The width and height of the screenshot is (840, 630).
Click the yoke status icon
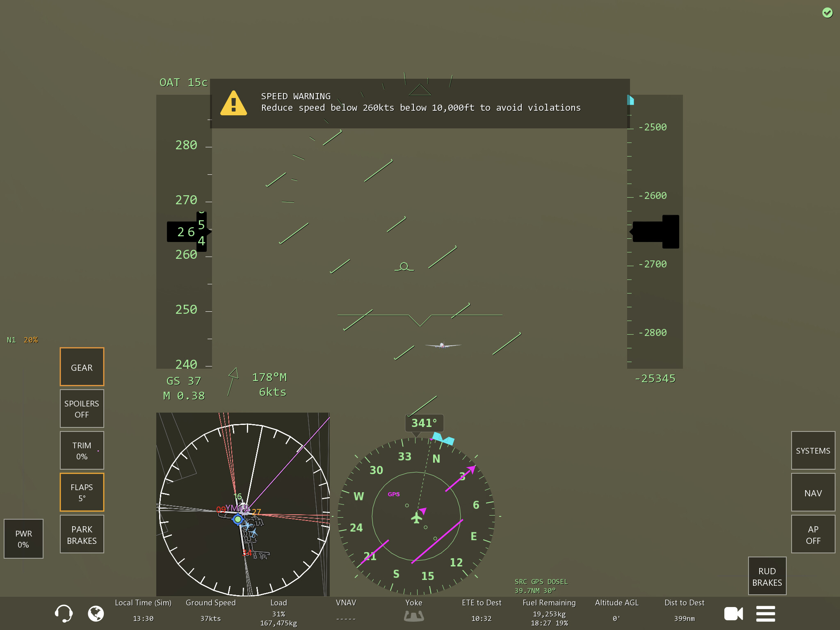pyautogui.click(x=414, y=616)
